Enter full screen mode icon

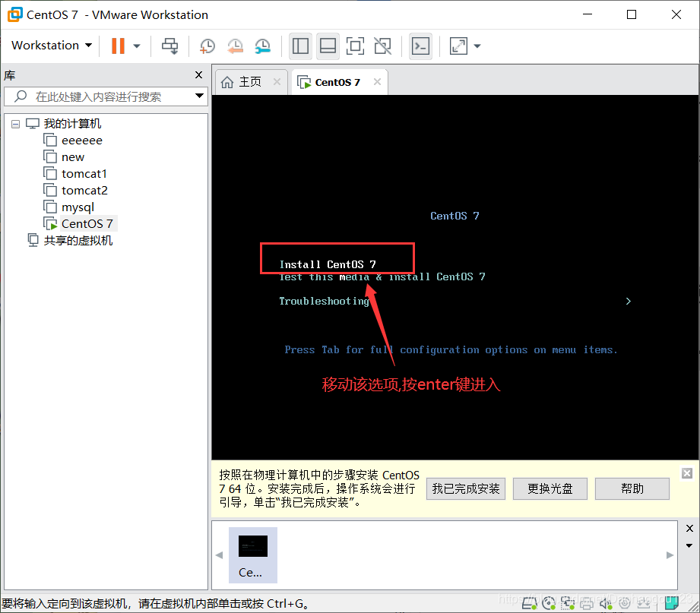click(355, 46)
